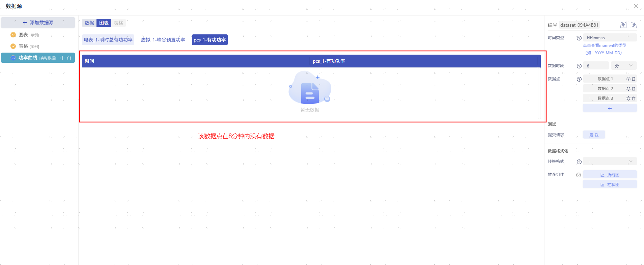
Task: Click the export icon beside dataset number
Action: point(634,25)
